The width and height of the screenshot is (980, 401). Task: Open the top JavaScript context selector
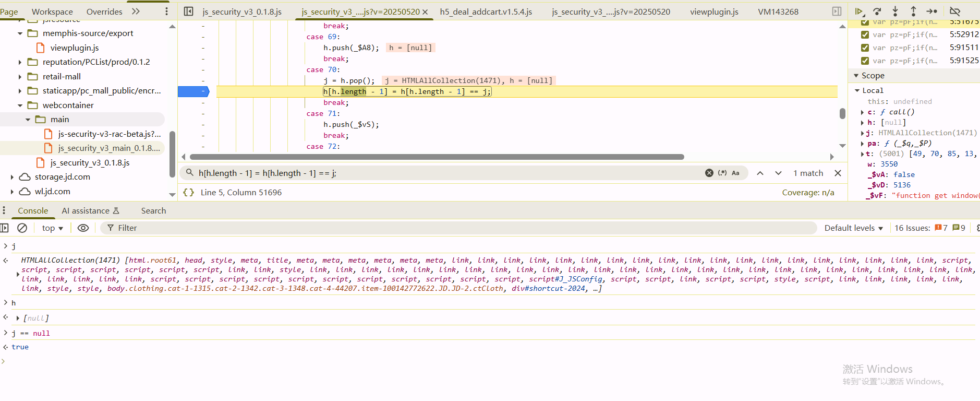click(52, 228)
